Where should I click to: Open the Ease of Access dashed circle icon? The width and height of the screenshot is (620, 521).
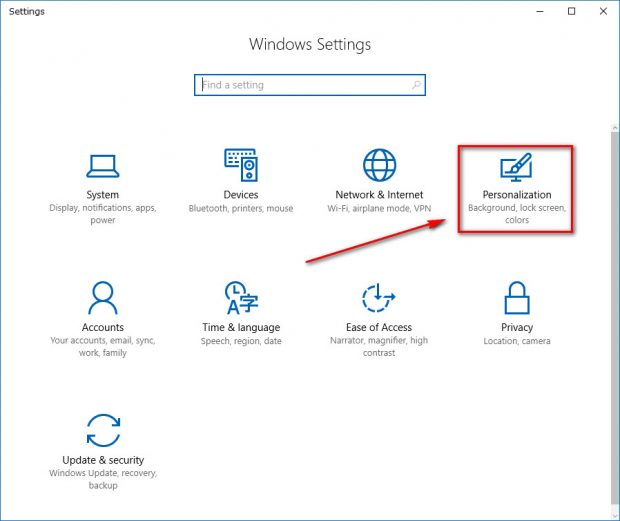point(378,298)
